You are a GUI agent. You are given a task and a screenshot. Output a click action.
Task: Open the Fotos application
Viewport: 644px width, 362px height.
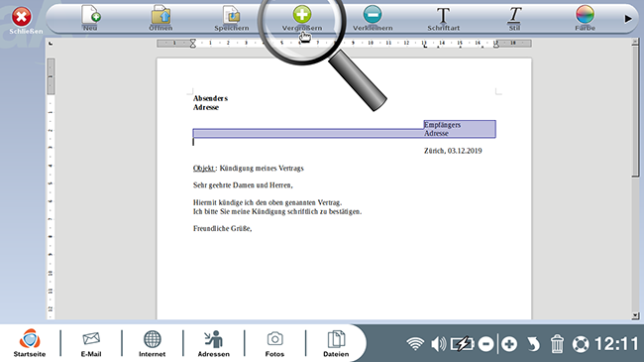(274, 343)
